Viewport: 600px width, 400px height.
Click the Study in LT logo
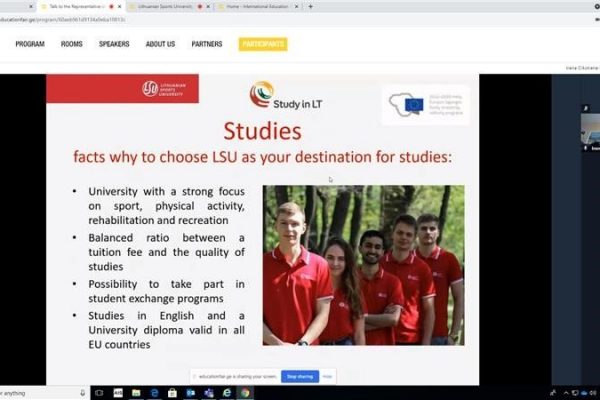pos(286,96)
